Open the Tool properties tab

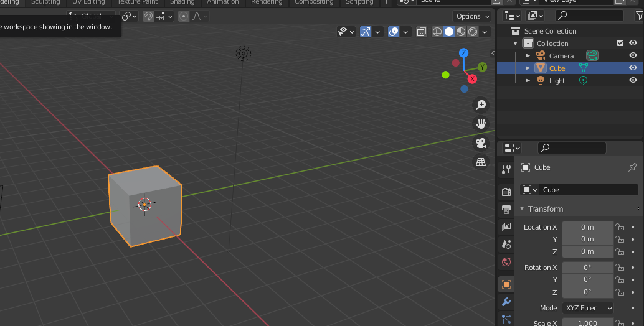pos(506,170)
